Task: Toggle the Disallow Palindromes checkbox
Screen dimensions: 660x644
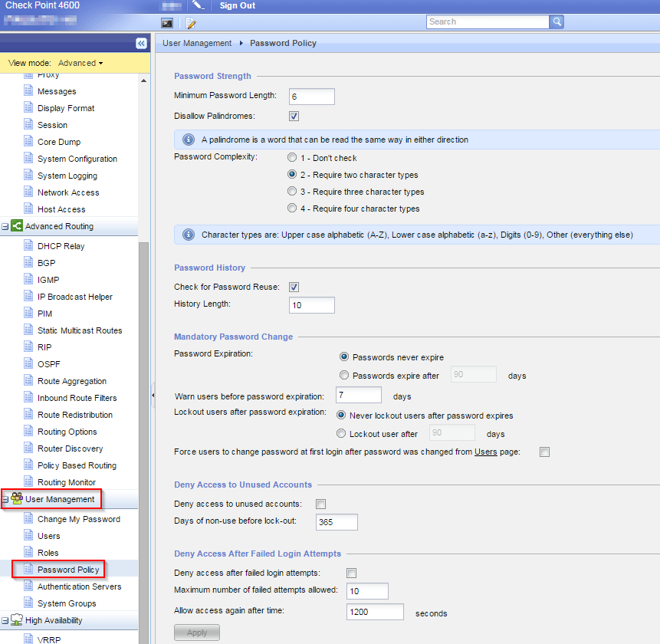Action: click(294, 117)
